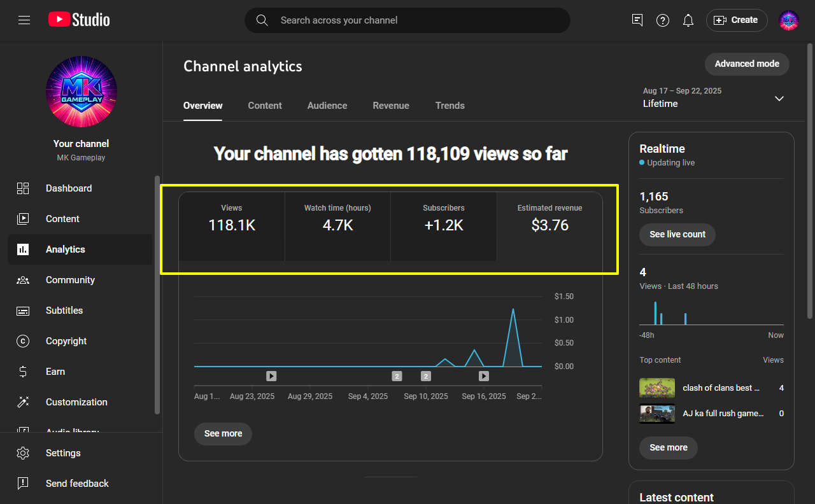Click the YouTube Studio logo
The image size is (815, 504).
79,20
